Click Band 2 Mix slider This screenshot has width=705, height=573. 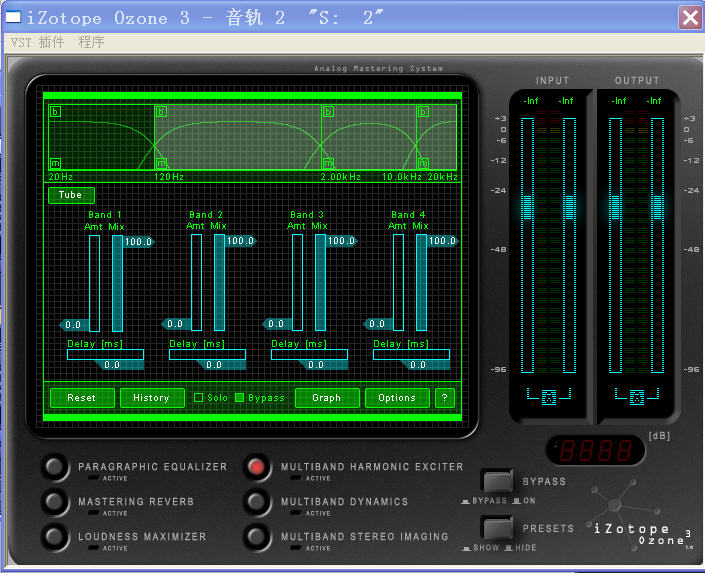219,282
